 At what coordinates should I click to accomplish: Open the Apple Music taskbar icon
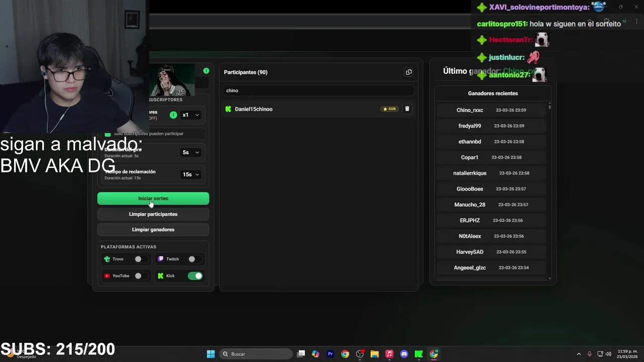pos(389,354)
